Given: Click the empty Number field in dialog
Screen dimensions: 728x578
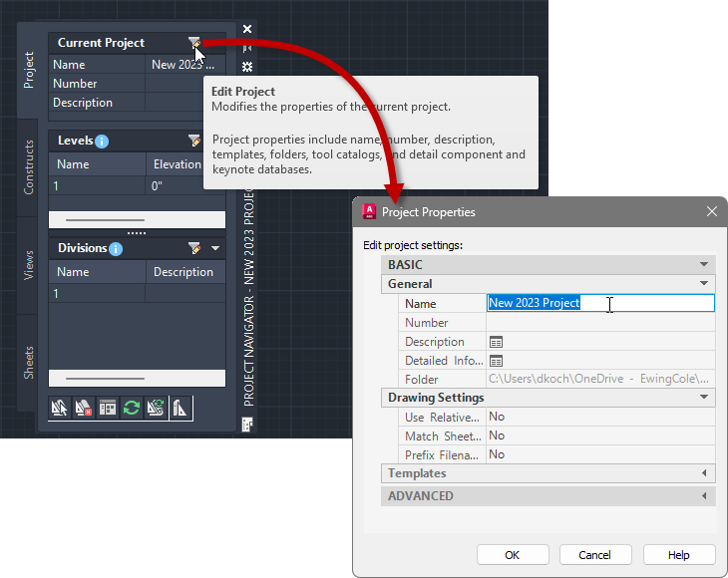Looking at the screenshot, I should (x=600, y=322).
